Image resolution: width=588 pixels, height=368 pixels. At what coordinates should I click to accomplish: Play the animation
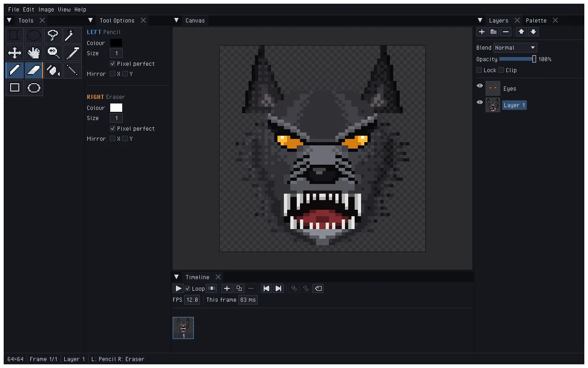(x=178, y=288)
